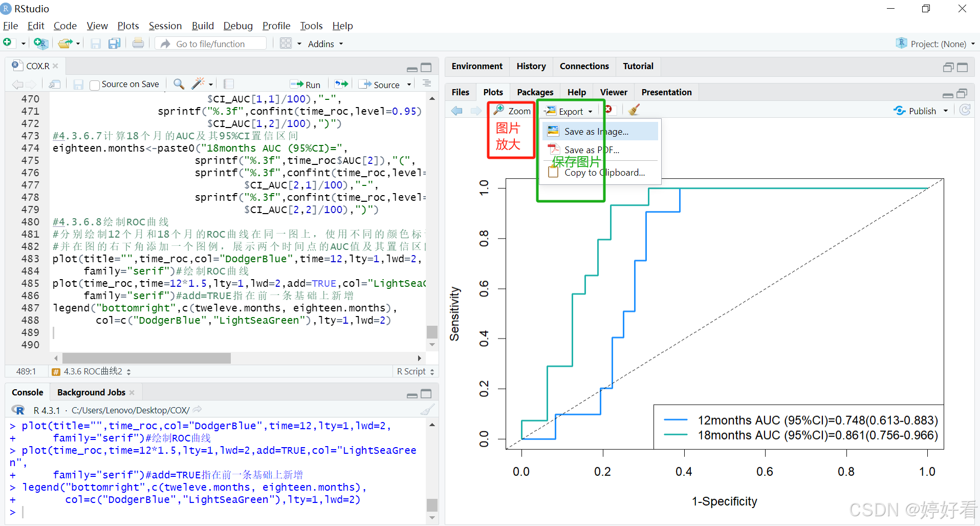Click the Save icon in main toolbar
This screenshot has height=526, width=980.
96,44
